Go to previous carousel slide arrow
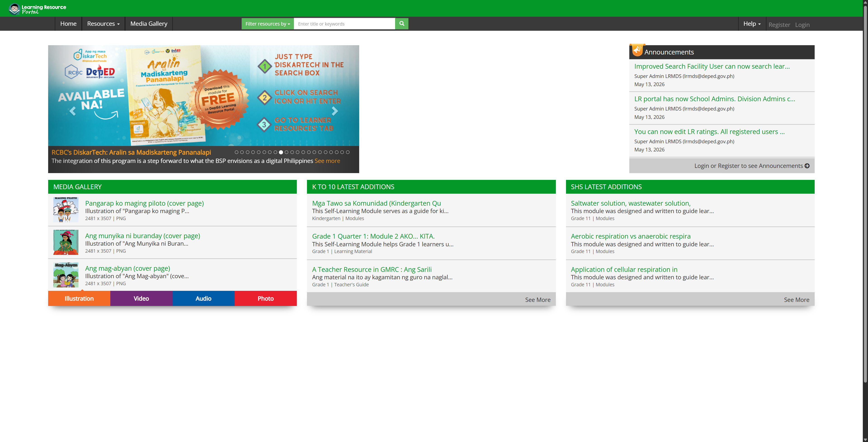Screen dimensions: 868x442 pos(72,111)
